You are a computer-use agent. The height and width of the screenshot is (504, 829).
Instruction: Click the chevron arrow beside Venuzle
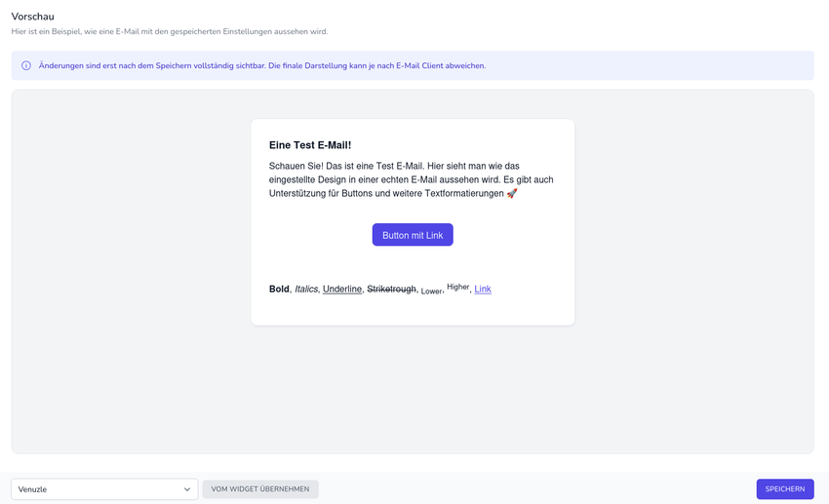[x=187, y=489]
